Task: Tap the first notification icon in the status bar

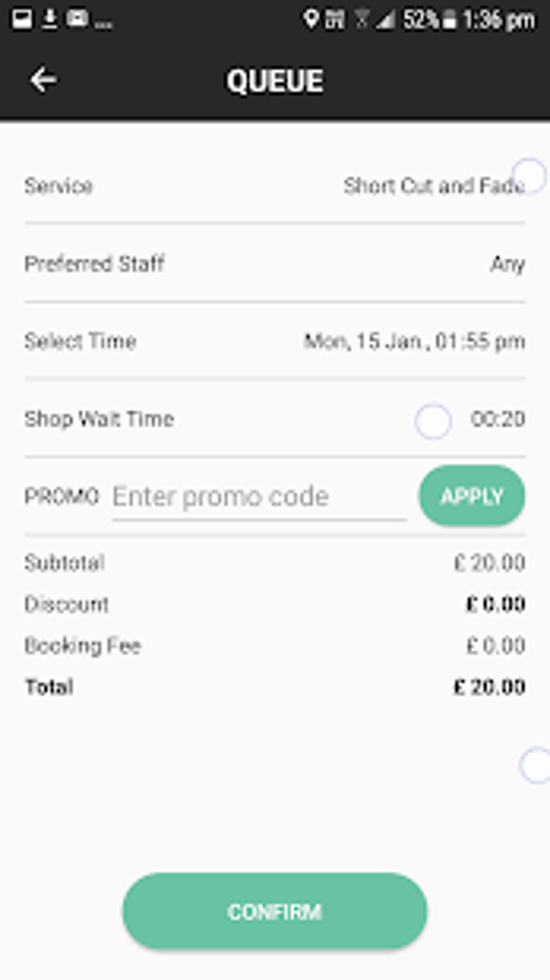Action: coord(22,19)
